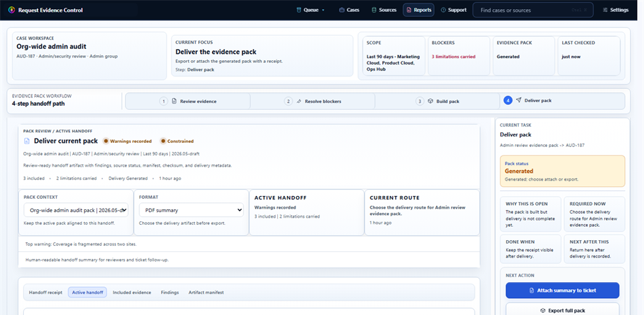Viewport: 644px width, 315px height.
Task: Click the Support help icon
Action: tap(443, 10)
